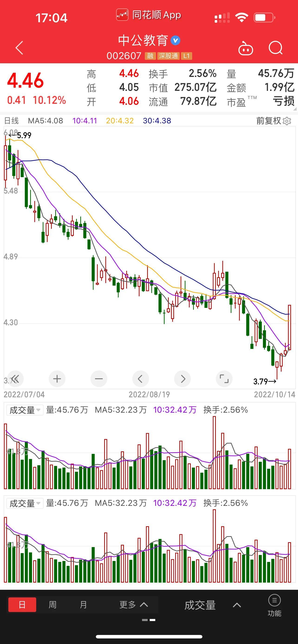Screen dimensions: 298x644
Task: Tap the back arrow in the header
Action: click(x=19, y=48)
